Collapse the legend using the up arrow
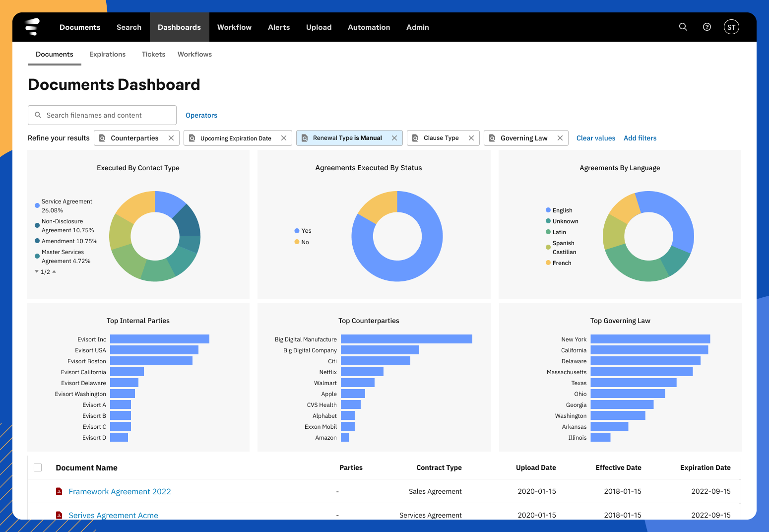Viewport: 769px width, 532px height. (x=55, y=271)
